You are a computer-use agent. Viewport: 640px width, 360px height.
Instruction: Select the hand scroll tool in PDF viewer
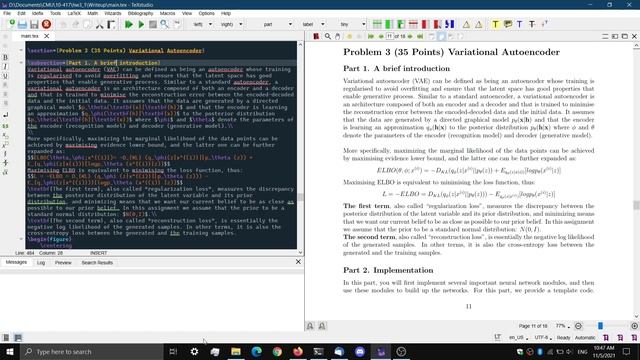coord(338,36)
